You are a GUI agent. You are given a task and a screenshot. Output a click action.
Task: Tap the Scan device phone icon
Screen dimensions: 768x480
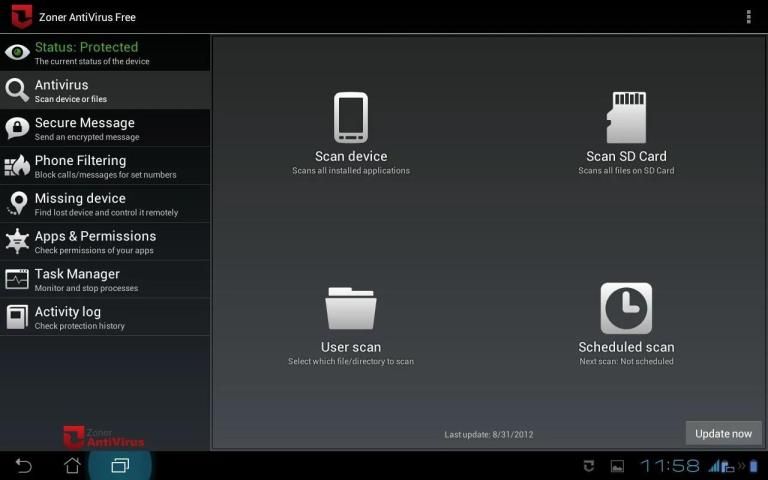point(351,118)
